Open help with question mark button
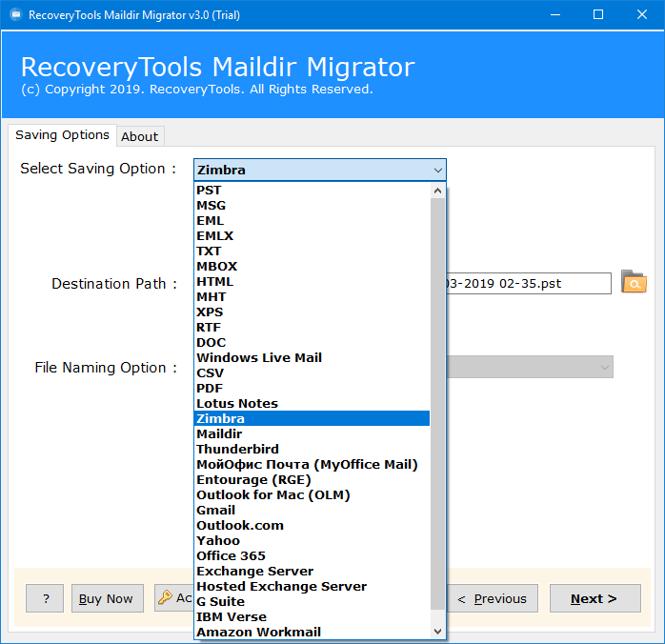The image size is (665, 644). (45, 598)
